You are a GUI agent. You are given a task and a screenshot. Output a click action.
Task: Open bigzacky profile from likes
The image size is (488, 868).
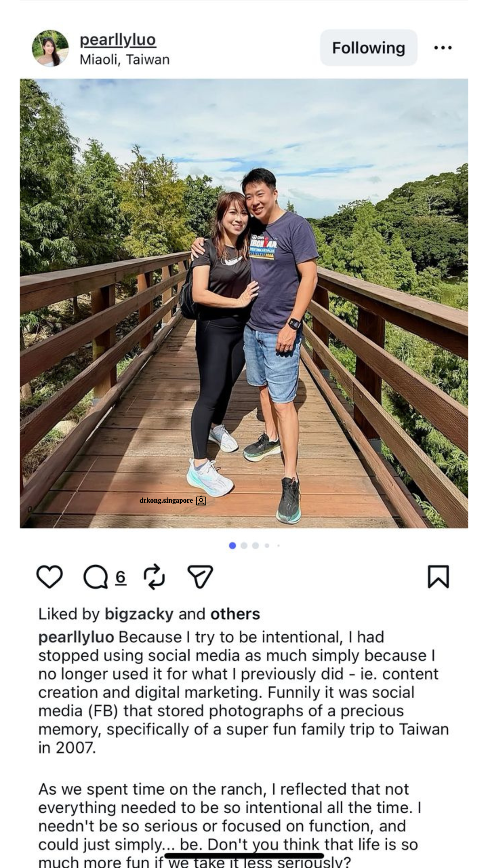click(x=139, y=614)
